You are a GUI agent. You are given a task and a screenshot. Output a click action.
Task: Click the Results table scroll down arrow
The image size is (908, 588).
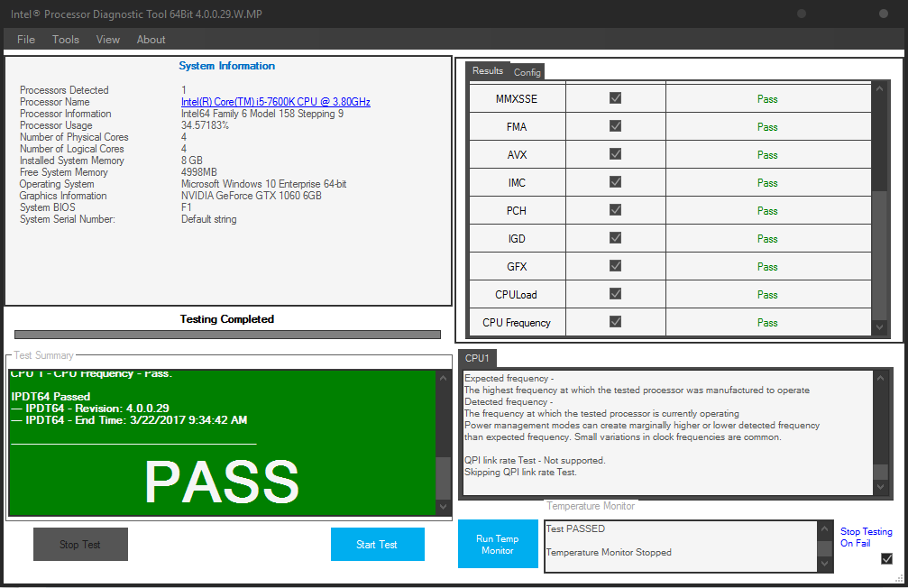click(880, 327)
